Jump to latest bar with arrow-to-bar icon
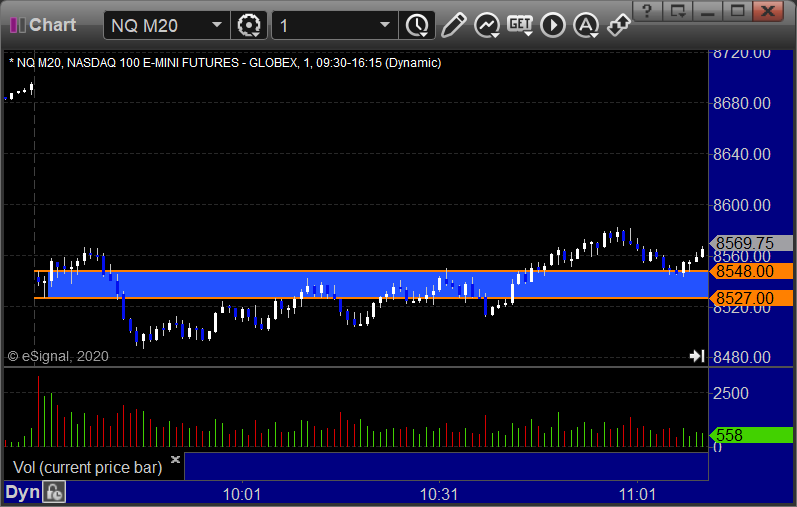 click(697, 356)
